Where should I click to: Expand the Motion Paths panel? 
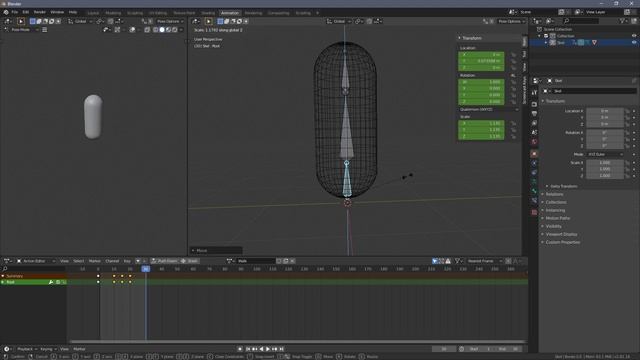557,218
